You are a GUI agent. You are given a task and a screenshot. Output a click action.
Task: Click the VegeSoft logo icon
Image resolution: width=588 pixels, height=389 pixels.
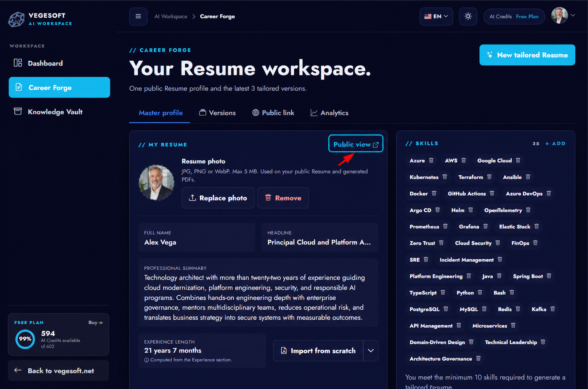tap(16, 19)
